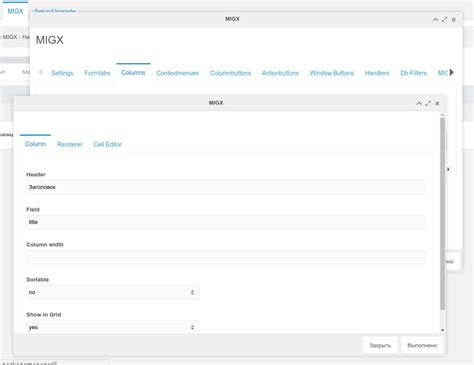Focus the Header input field
Viewport: 474px width, 365px height.
226,187
